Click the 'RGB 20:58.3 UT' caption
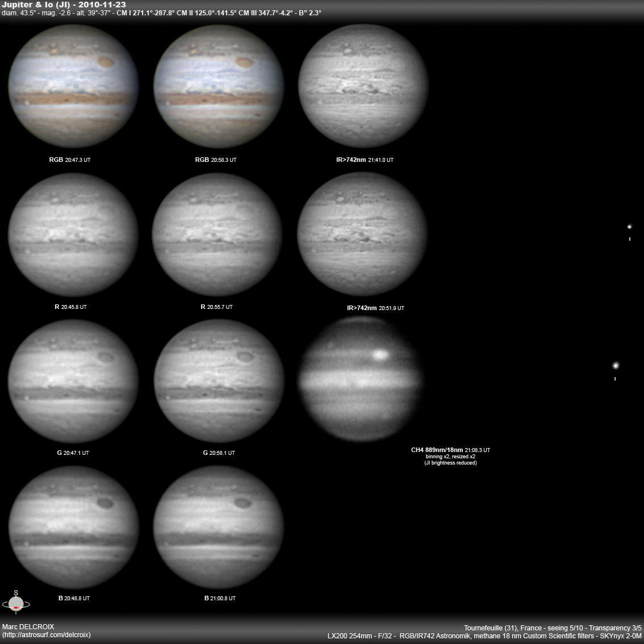The width and height of the screenshot is (644, 644). click(216, 160)
